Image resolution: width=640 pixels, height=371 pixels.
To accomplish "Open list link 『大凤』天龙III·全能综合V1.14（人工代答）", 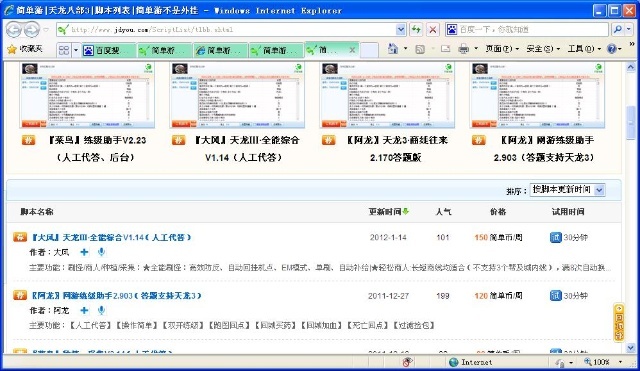I will click(x=111, y=237).
